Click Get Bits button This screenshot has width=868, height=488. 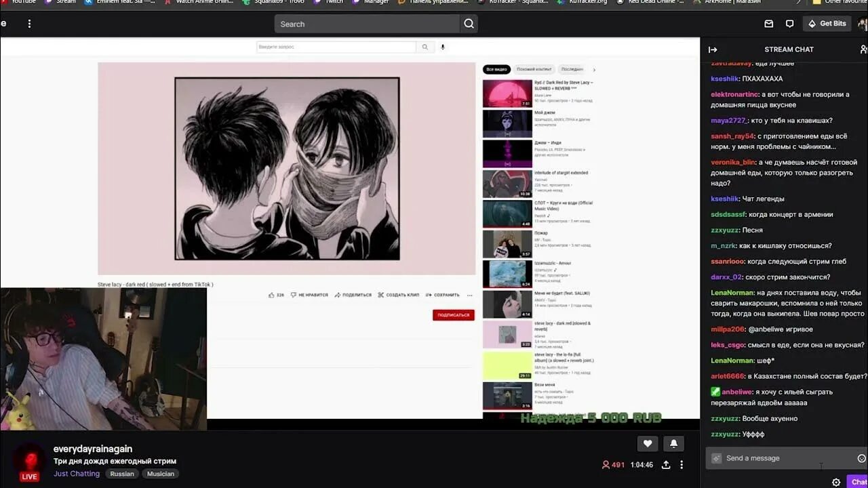(x=827, y=24)
